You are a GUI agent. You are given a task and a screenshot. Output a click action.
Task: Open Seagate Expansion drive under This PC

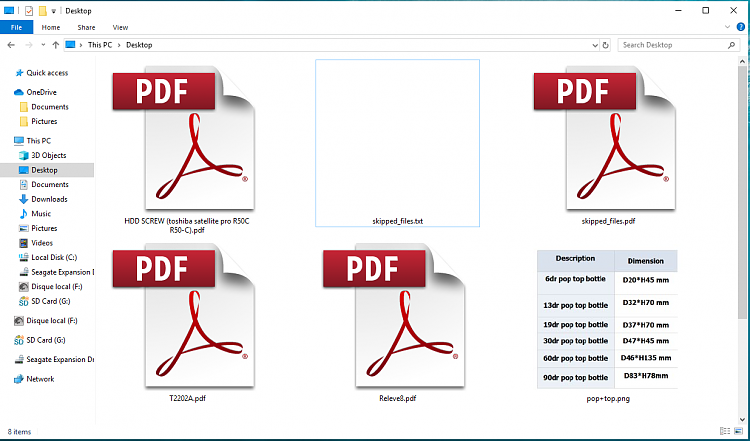tap(60, 272)
